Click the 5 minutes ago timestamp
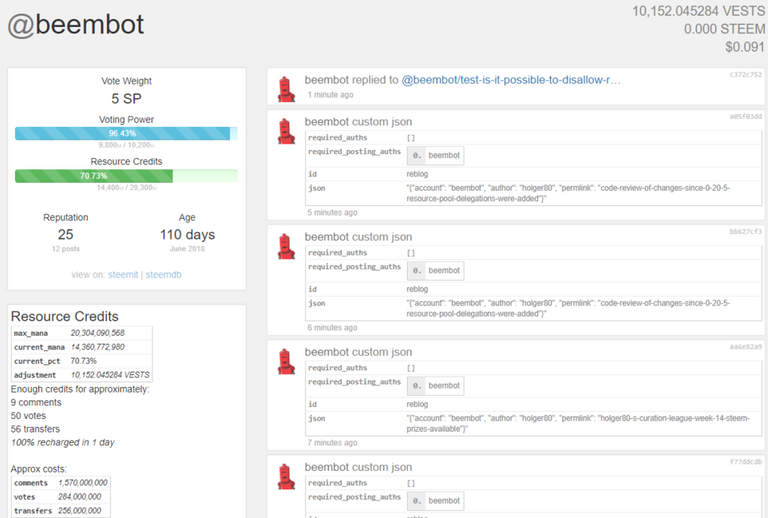The image size is (768, 518). 332,212
